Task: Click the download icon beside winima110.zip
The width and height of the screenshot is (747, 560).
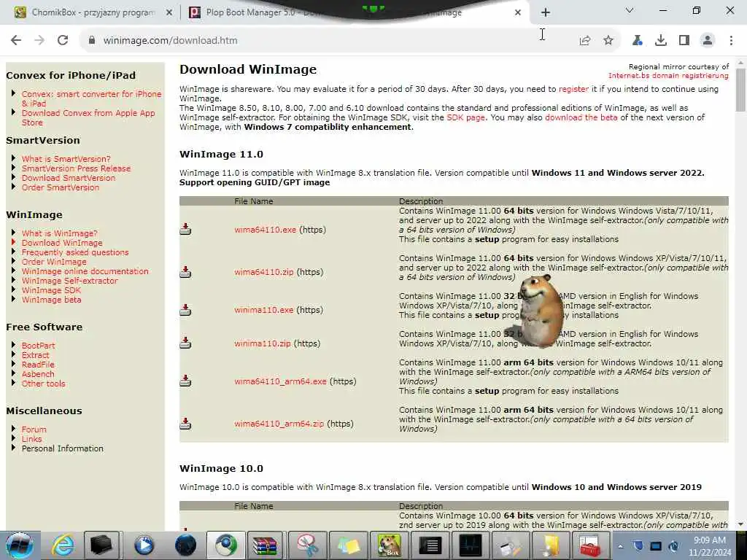Action: point(185,343)
